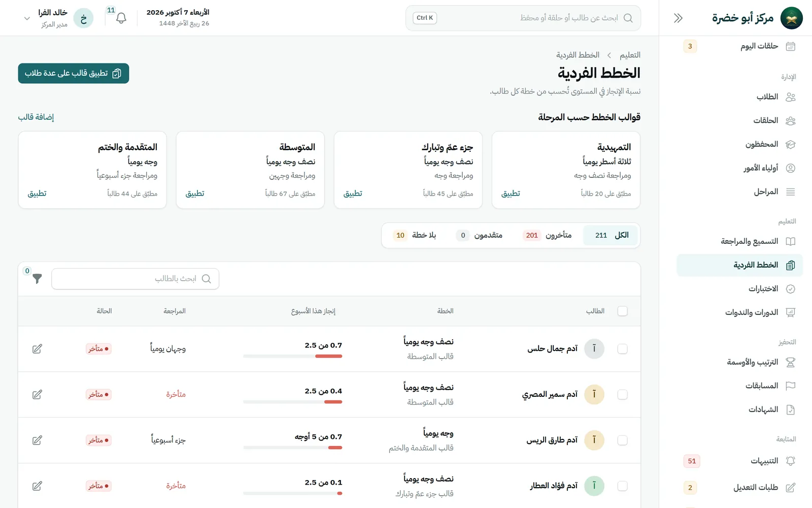Open التسميع والمراجعة sidebar item
812x508 pixels.
coord(740,241)
